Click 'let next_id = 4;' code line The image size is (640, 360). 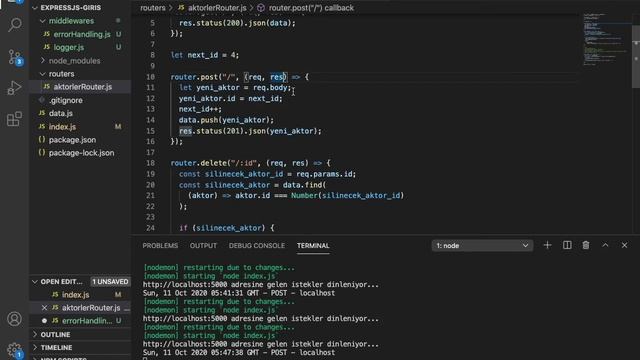point(205,55)
